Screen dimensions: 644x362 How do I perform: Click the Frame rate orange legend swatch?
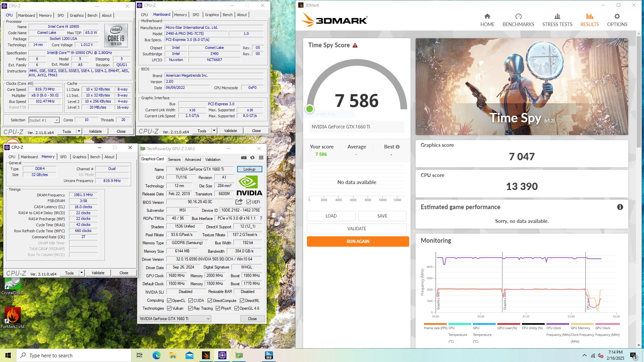(435, 324)
